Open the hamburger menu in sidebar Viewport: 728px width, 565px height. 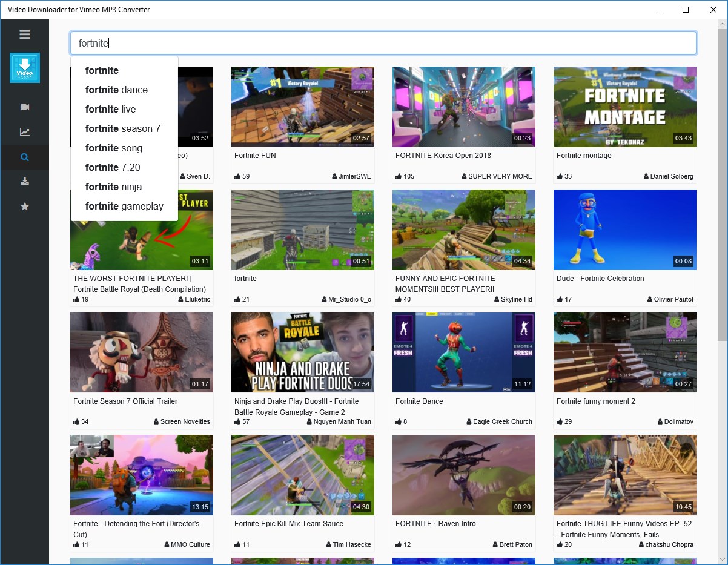[x=25, y=35]
